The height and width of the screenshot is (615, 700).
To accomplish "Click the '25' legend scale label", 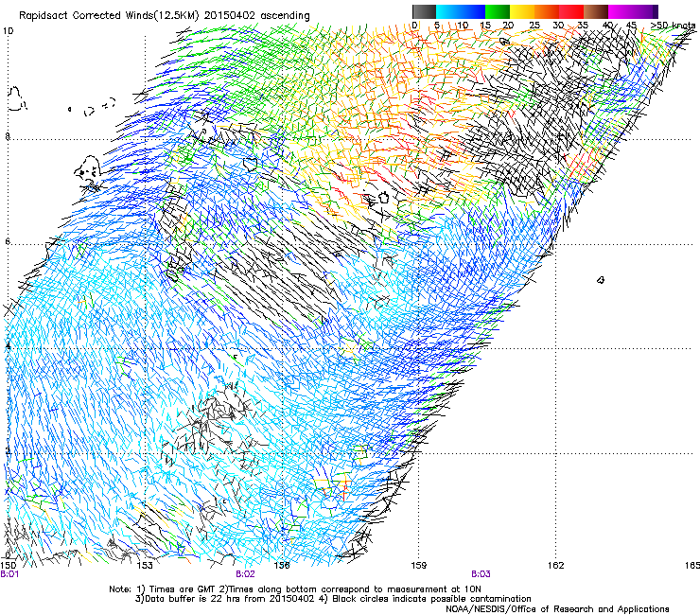I will coord(534,25).
